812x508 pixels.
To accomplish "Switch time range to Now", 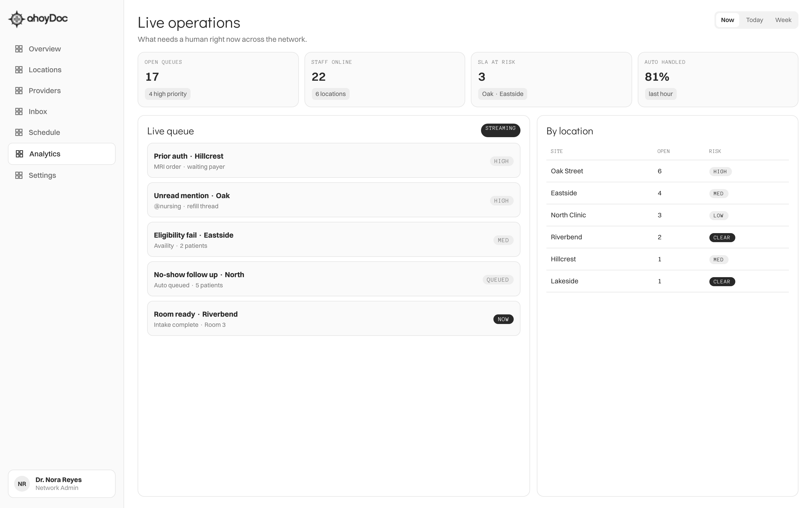I will click(x=727, y=20).
